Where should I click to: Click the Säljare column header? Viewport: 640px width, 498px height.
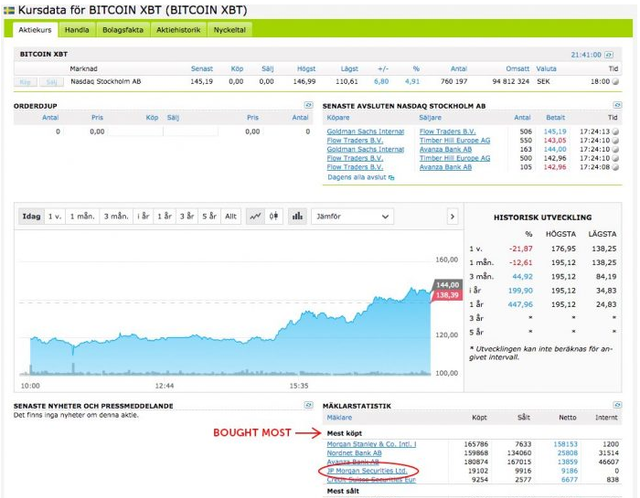(x=430, y=118)
